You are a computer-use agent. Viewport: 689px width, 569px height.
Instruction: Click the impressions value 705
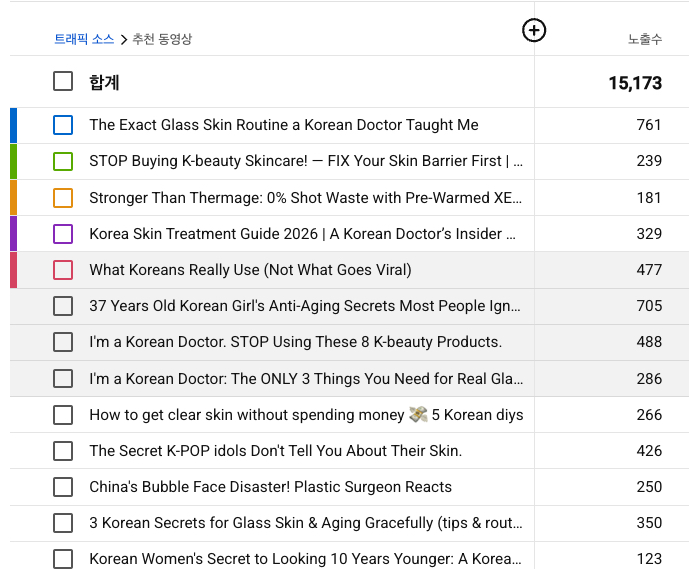point(649,306)
